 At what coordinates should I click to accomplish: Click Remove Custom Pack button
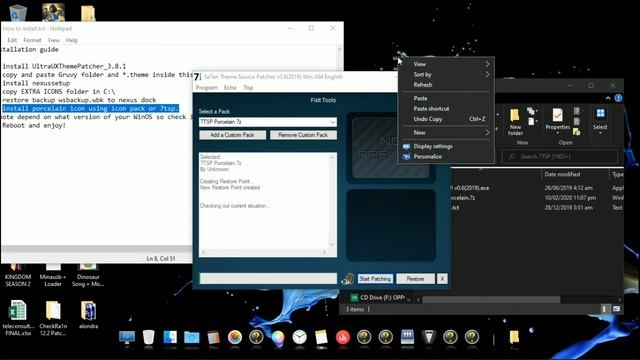(x=303, y=135)
